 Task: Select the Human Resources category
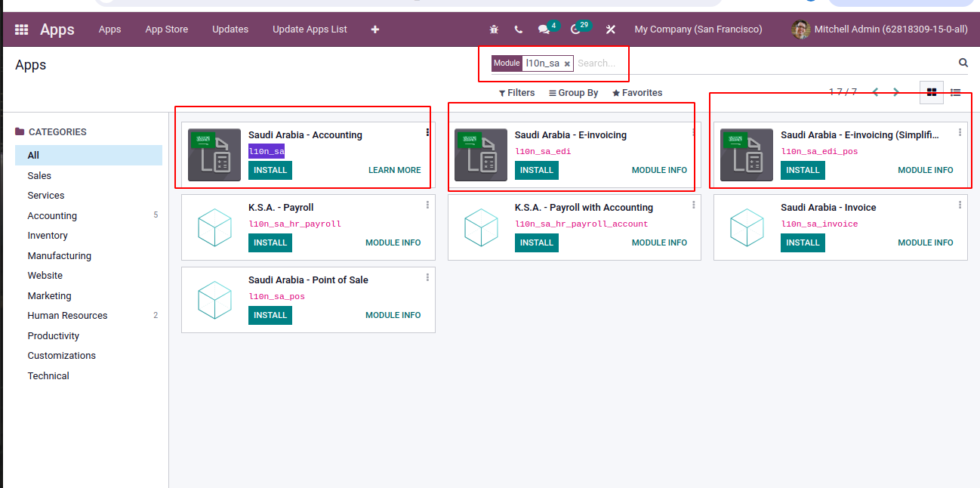[89, 315]
